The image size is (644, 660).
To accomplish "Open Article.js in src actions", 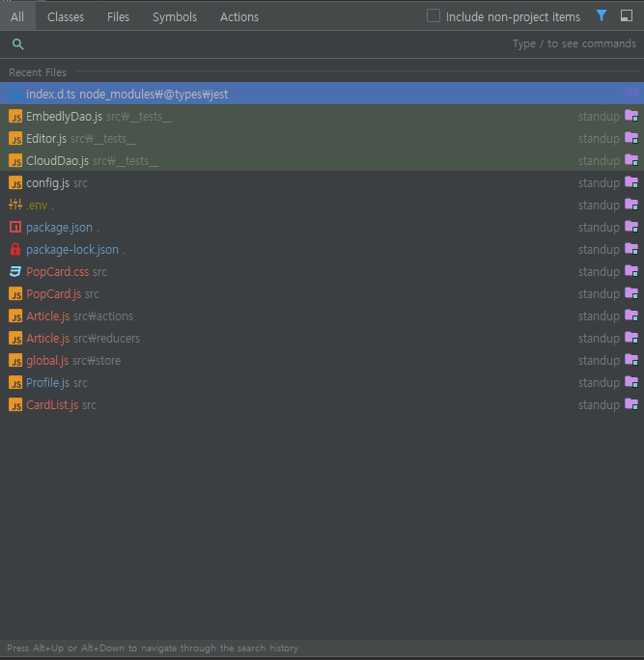I will point(322,316).
